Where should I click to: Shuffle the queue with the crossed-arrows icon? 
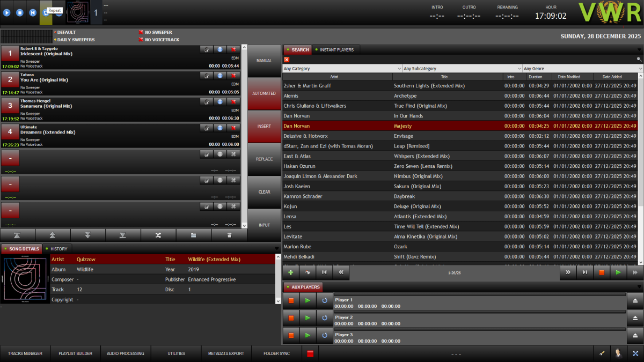[x=158, y=235]
